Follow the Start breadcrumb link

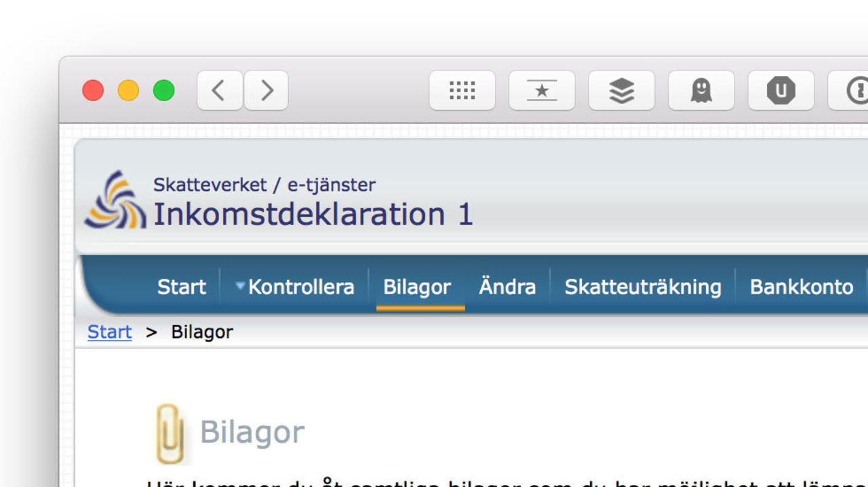tap(108, 332)
